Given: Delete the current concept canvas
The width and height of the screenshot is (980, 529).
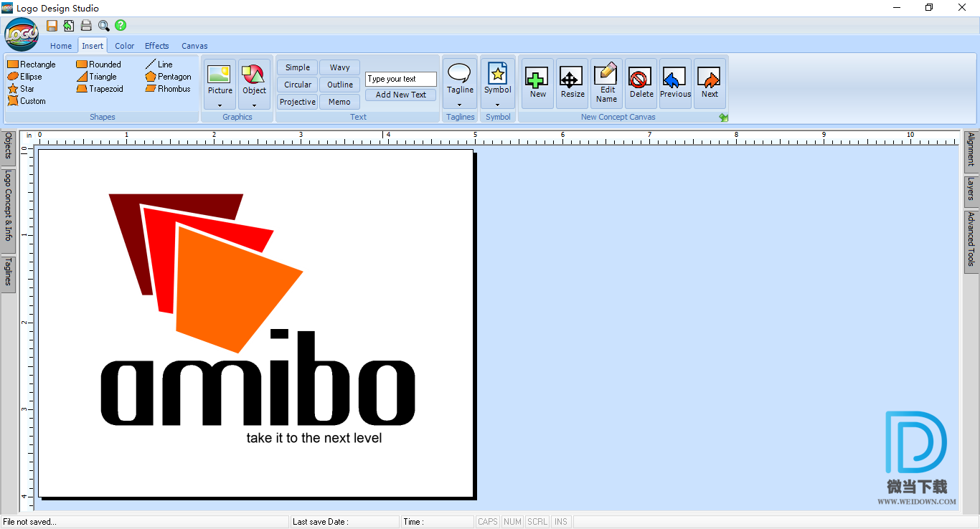Looking at the screenshot, I should coord(641,83).
